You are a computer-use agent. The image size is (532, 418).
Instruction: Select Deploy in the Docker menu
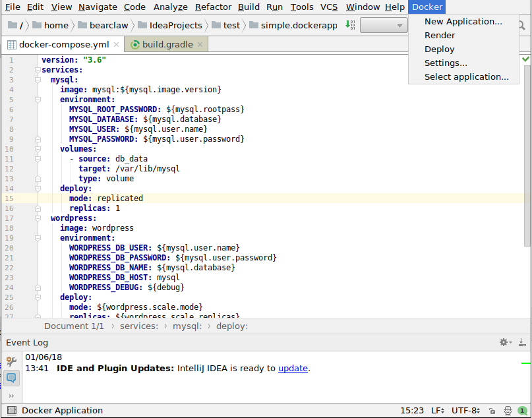(x=463, y=49)
